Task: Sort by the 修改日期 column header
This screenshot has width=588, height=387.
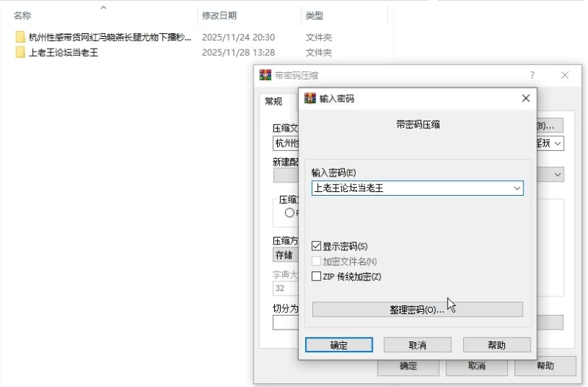Action: [x=219, y=15]
